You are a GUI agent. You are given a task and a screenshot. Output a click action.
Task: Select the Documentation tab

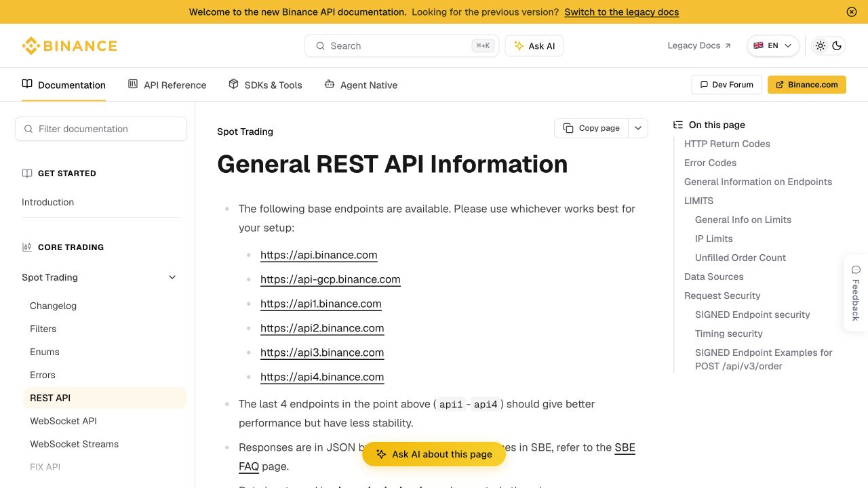tap(64, 85)
